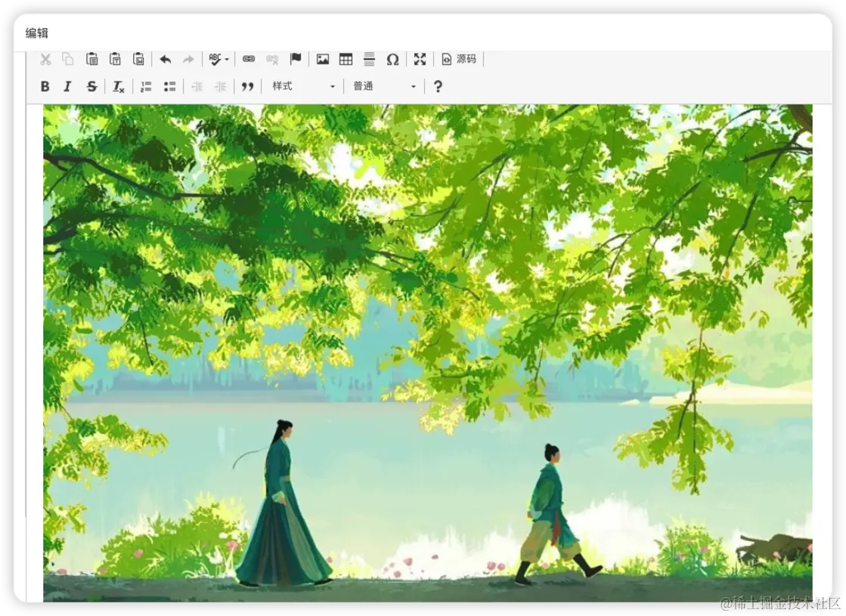Decrease the indent

click(197, 86)
